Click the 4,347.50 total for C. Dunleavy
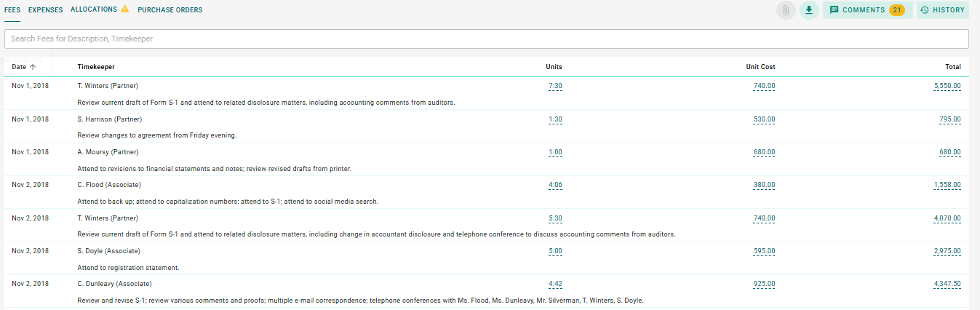 (x=947, y=284)
